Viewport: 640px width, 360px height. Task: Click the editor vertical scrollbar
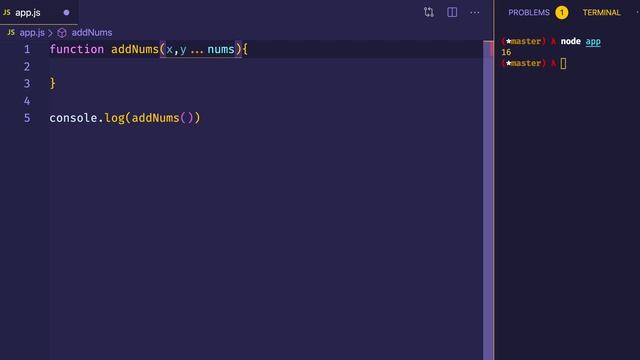pos(488,200)
